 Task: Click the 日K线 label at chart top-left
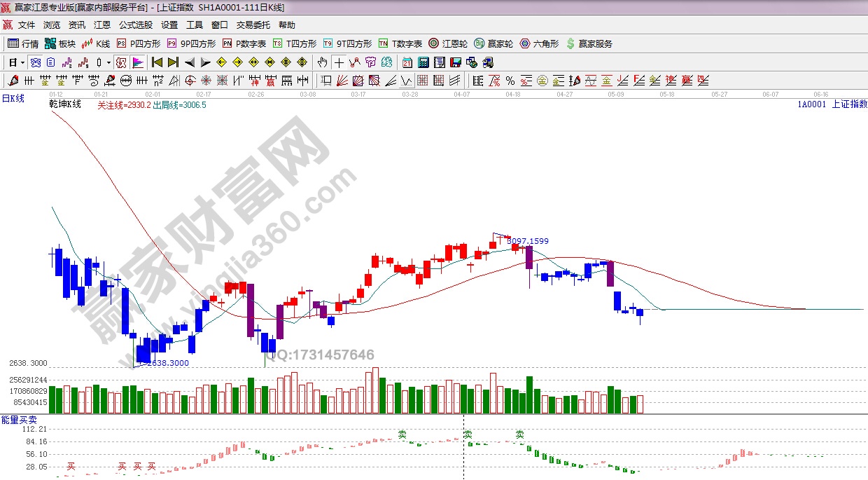[13, 99]
